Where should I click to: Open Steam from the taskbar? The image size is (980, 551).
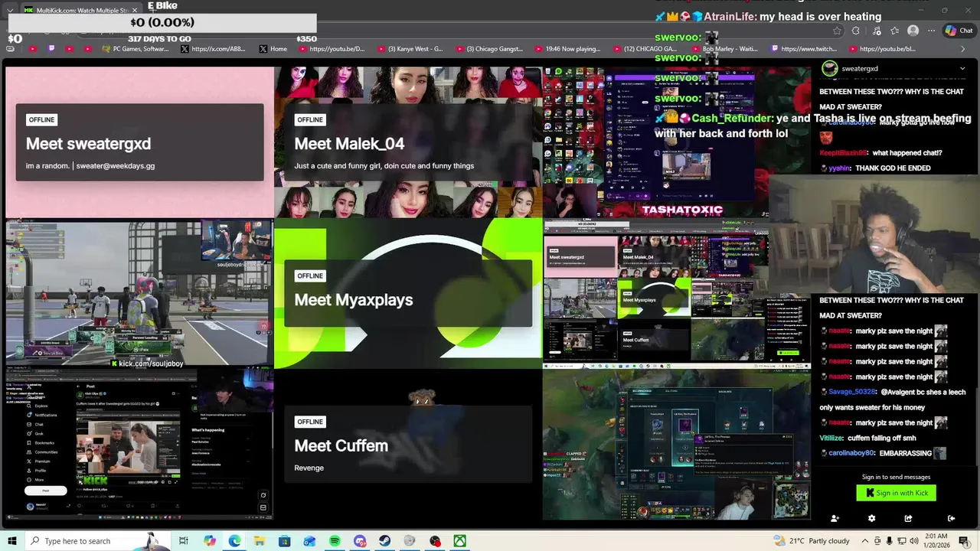[x=384, y=541]
